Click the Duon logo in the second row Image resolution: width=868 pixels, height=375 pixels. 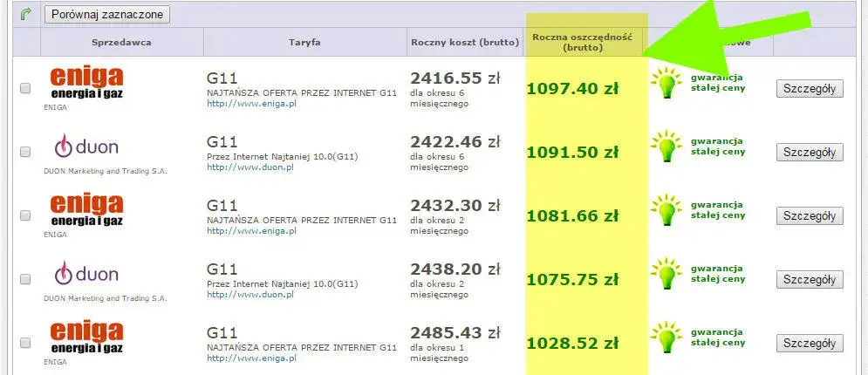(x=86, y=147)
